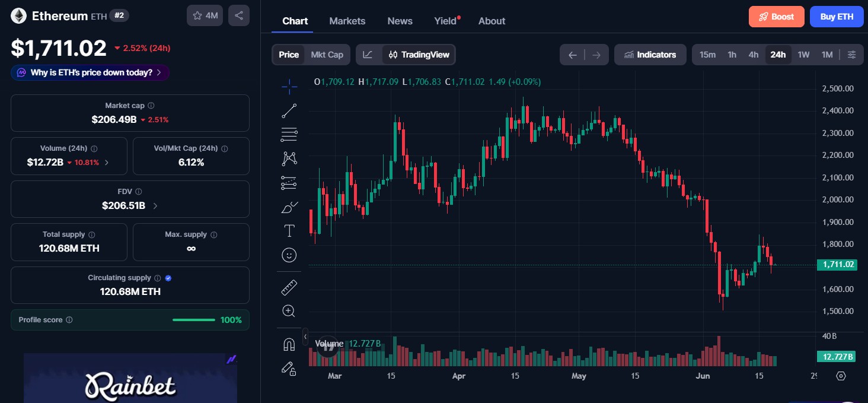Click the Volume indicator legend label

click(329, 344)
